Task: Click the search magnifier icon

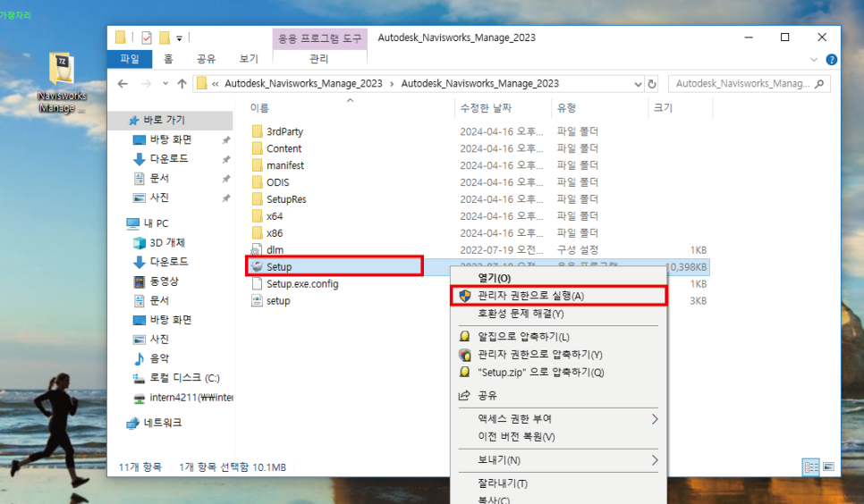Action: (x=819, y=84)
